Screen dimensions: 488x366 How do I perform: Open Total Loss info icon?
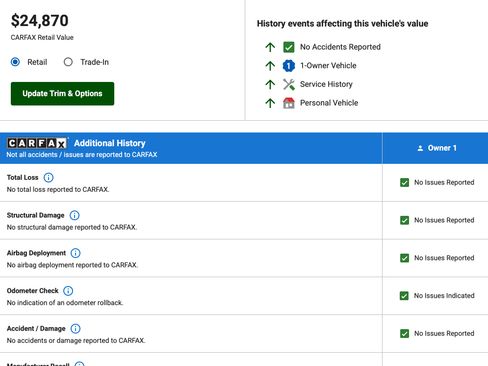[x=48, y=177]
